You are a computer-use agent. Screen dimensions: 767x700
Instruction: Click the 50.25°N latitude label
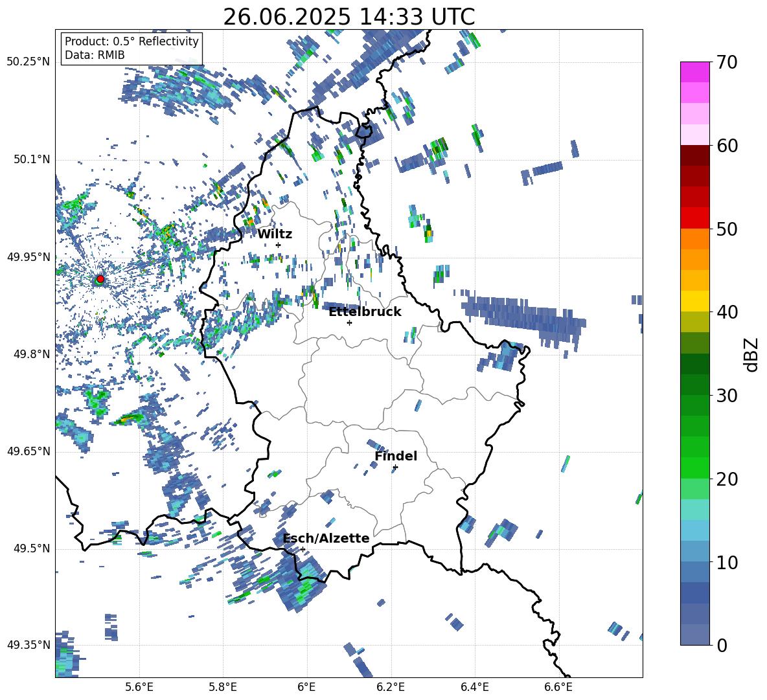tap(29, 62)
